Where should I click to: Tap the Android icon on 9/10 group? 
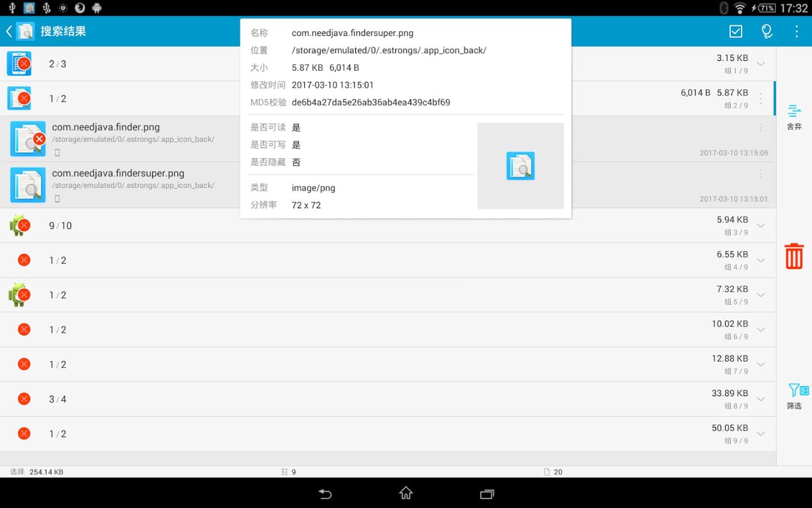[x=19, y=226]
